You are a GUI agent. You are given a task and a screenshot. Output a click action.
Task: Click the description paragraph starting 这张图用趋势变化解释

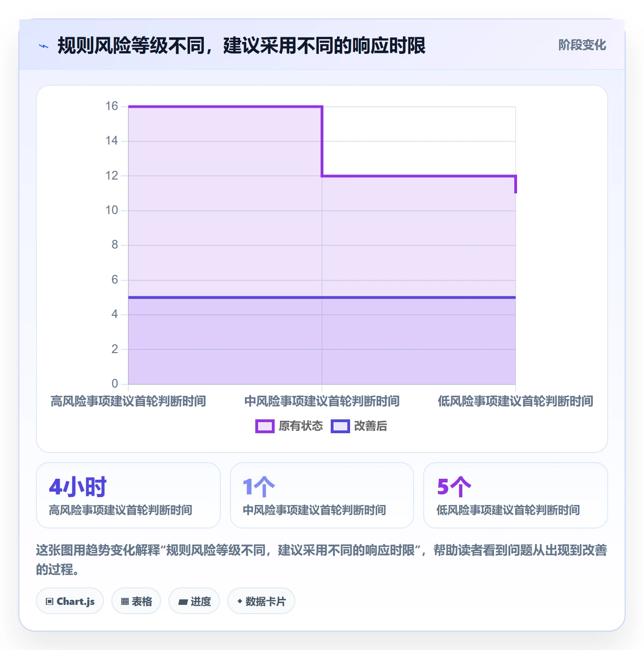point(322,560)
